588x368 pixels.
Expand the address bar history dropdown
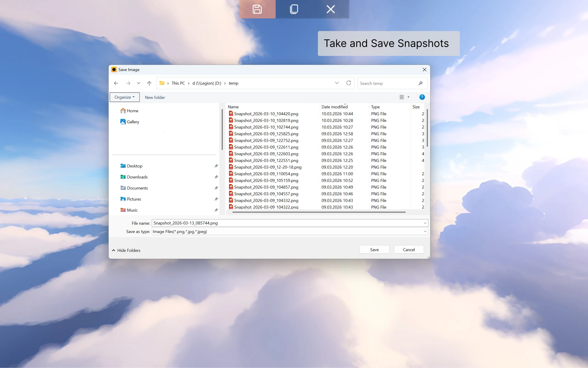point(337,83)
